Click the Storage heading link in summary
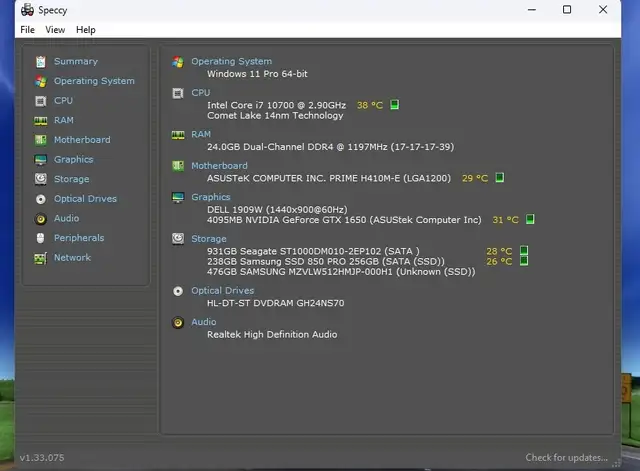 209,239
